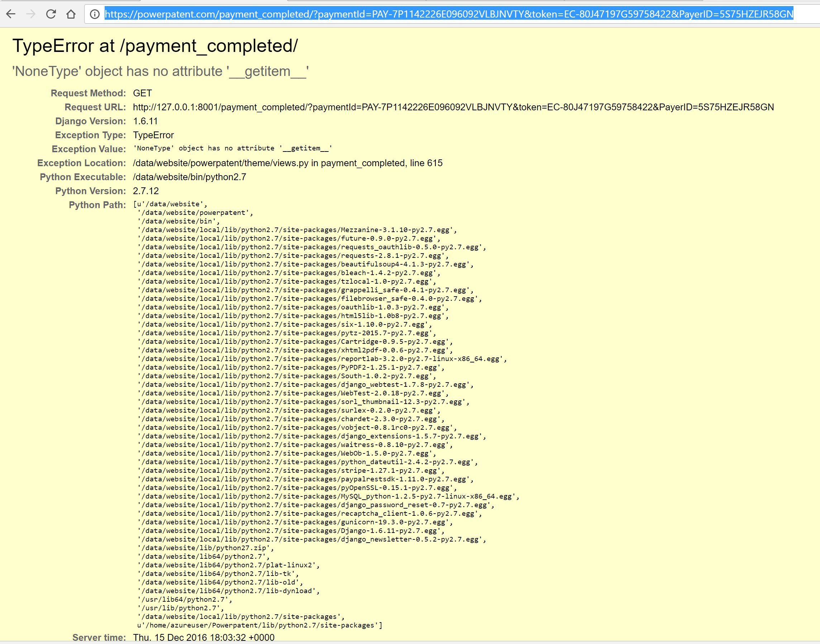Screen dimensions: 820x644
Task: Click the 'Django Version:' label
Action: pyautogui.click(x=91, y=121)
